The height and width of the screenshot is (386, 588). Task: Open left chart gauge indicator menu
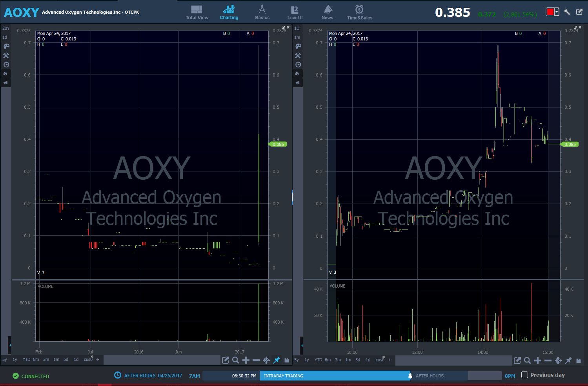click(x=6, y=65)
